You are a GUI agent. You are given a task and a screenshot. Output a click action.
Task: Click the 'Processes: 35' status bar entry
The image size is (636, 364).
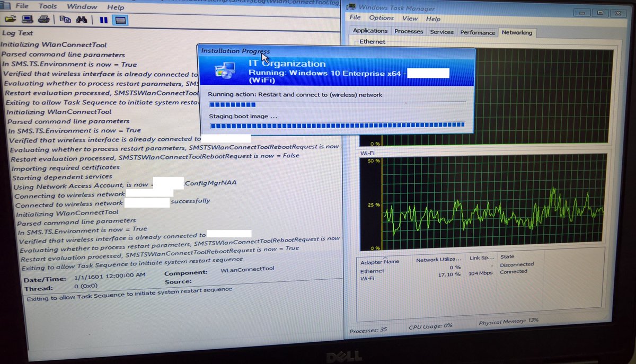tap(368, 330)
